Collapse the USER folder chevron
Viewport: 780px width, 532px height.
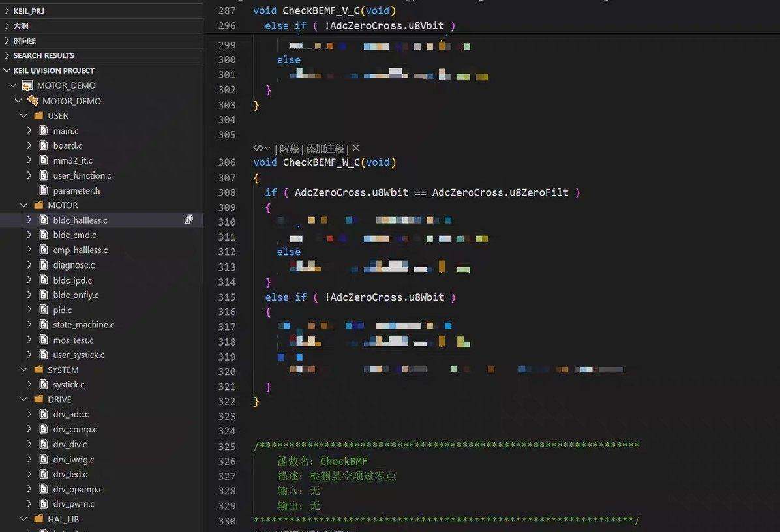coord(24,115)
